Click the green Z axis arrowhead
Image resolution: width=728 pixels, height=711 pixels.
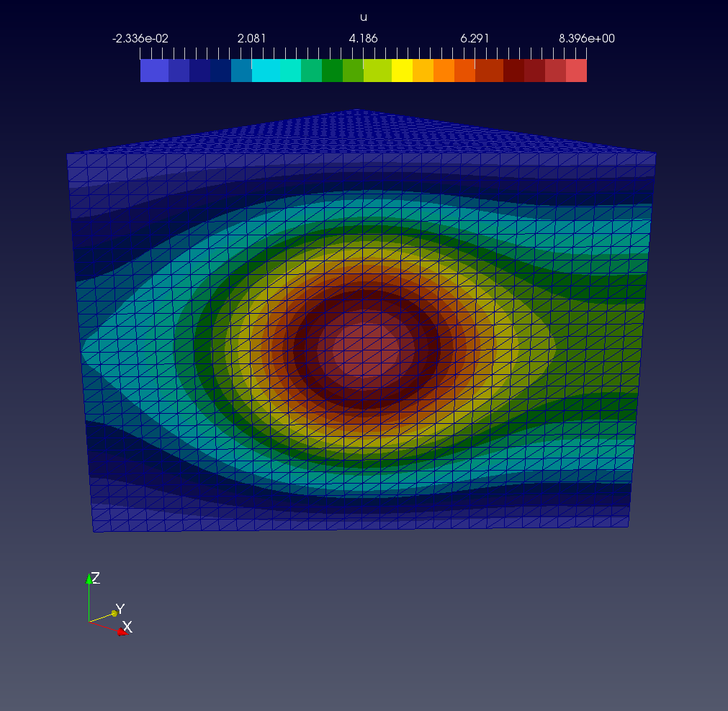(89, 578)
